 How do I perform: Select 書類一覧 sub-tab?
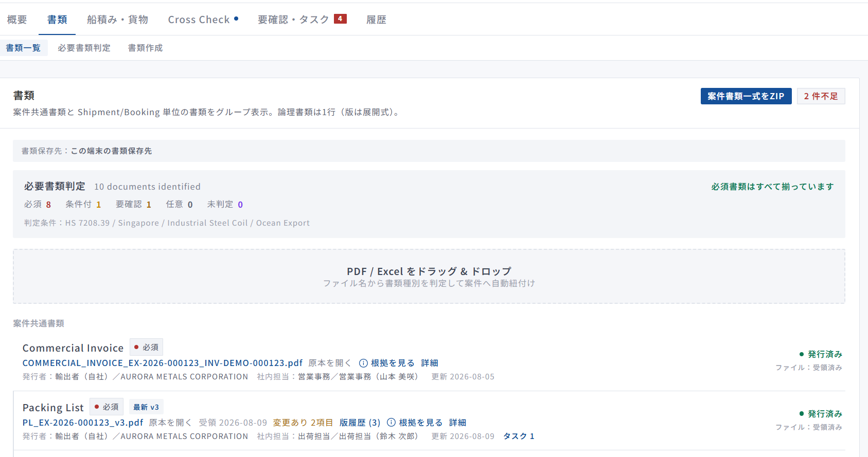[23, 48]
